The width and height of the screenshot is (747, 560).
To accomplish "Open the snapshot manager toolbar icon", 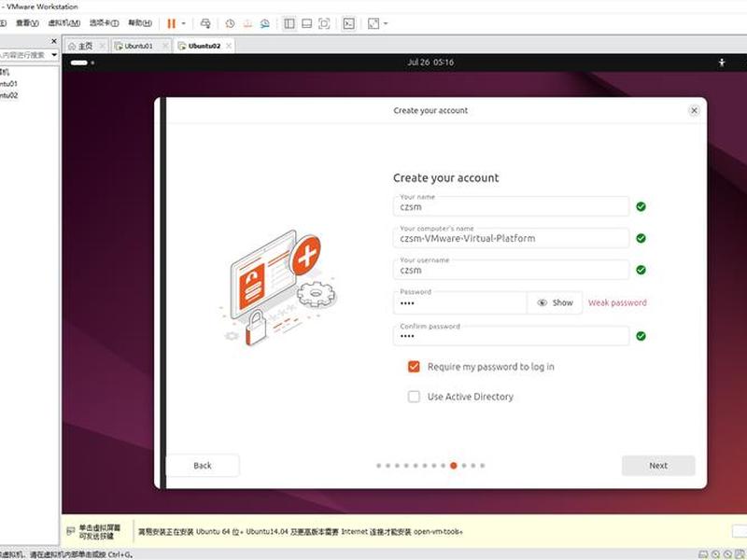I will tap(265, 23).
